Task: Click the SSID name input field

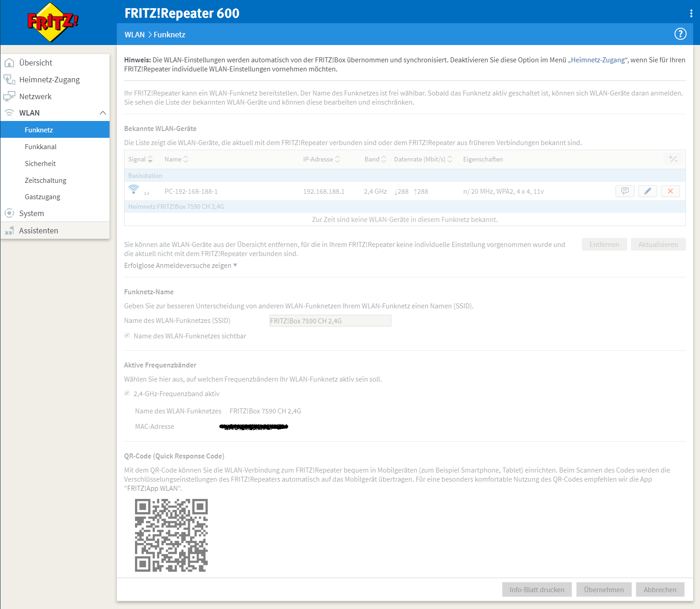Action: coord(330,321)
